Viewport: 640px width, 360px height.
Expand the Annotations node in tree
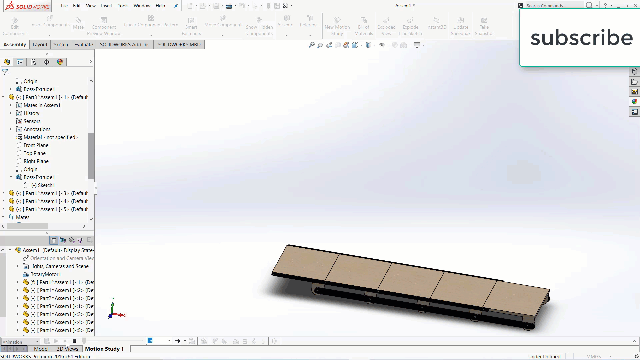(x=11, y=129)
